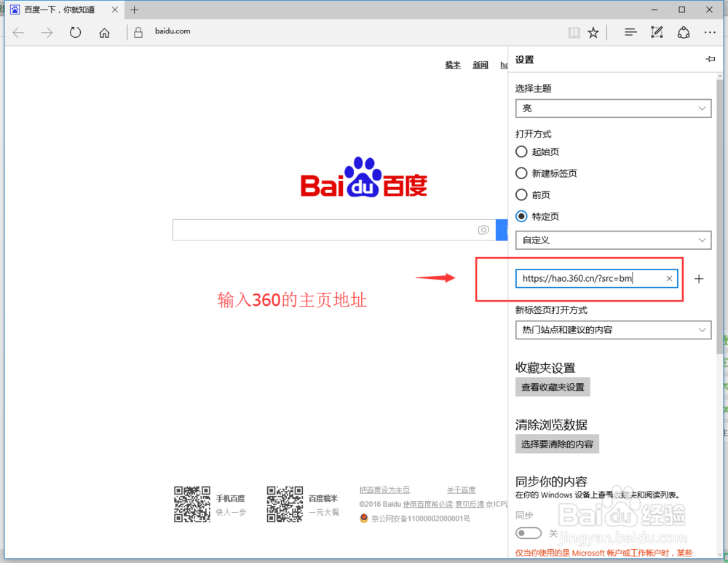Click the 京公网安备11000002000001号 text

tap(420, 519)
